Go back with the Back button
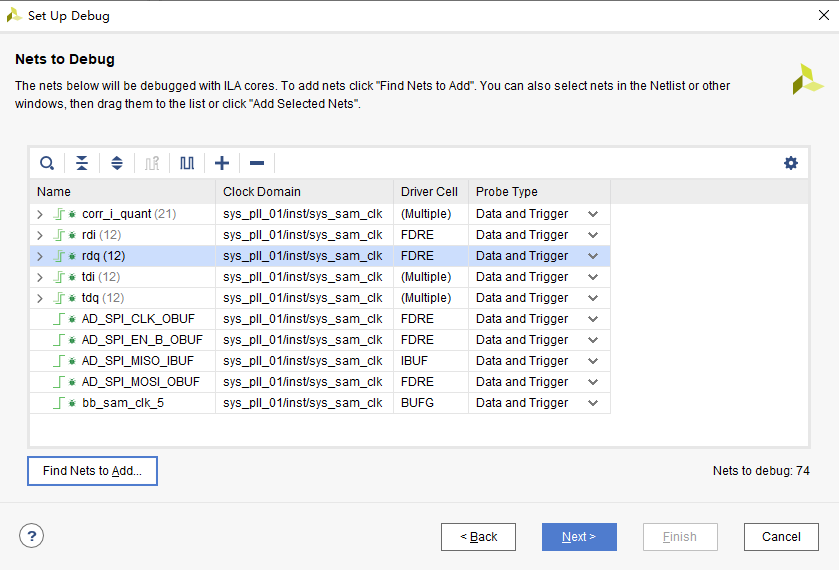 coord(478,537)
